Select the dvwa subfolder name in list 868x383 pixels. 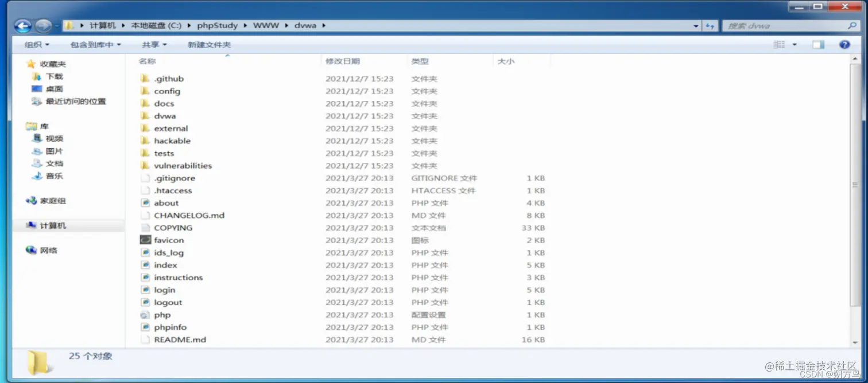click(165, 116)
